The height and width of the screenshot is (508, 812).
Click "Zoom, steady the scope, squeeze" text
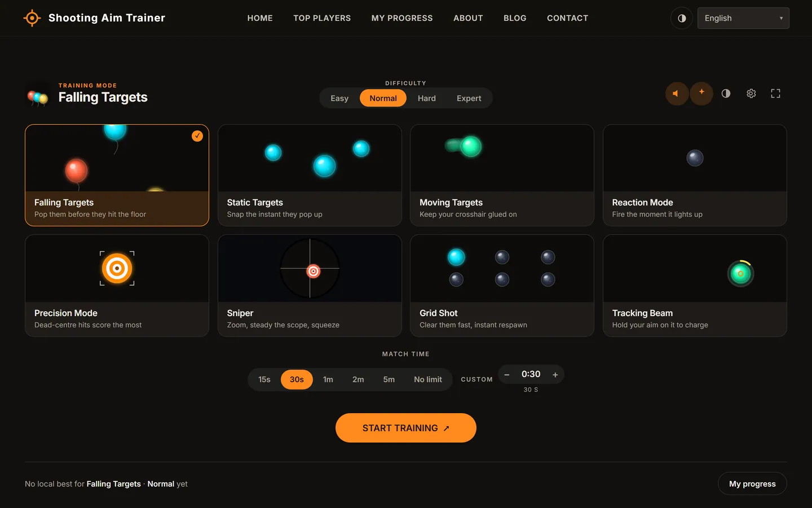[283, 325]
